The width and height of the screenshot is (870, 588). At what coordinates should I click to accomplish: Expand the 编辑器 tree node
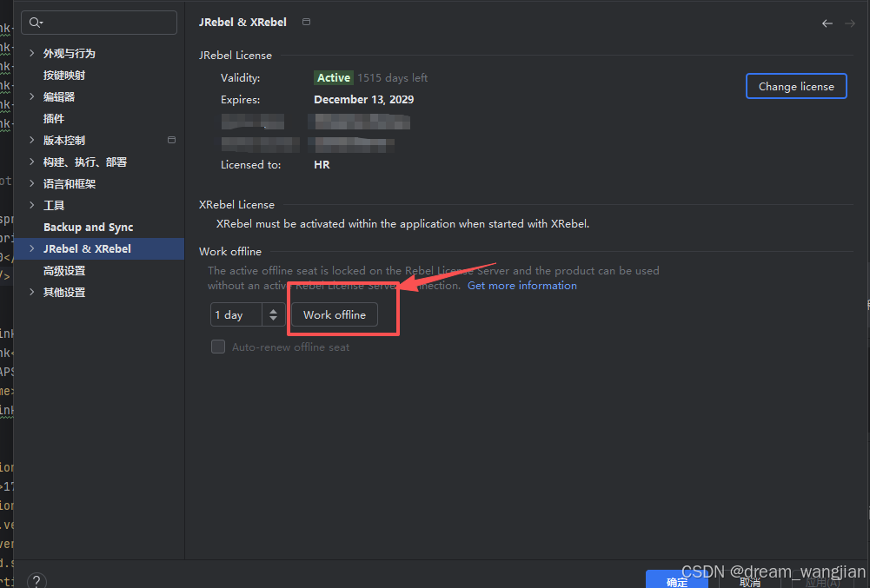pos(31,96)
